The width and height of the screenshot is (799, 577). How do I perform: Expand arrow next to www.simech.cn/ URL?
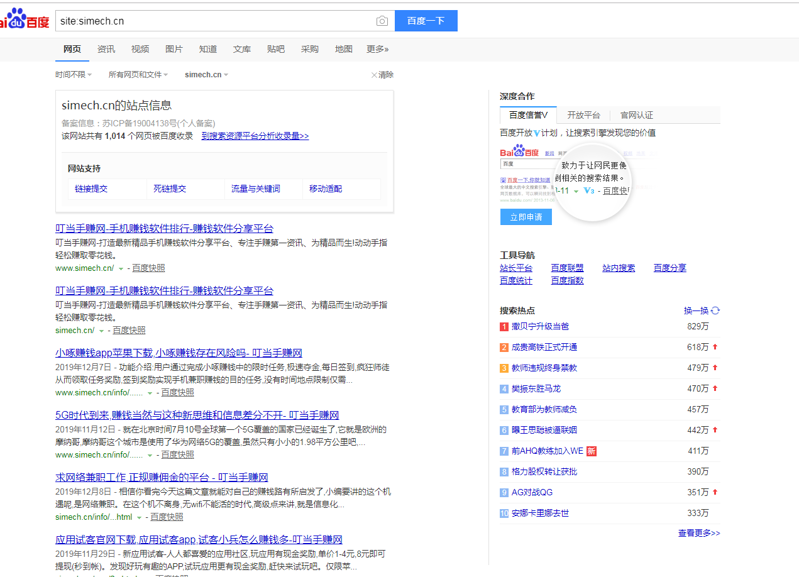pos(121,269)
